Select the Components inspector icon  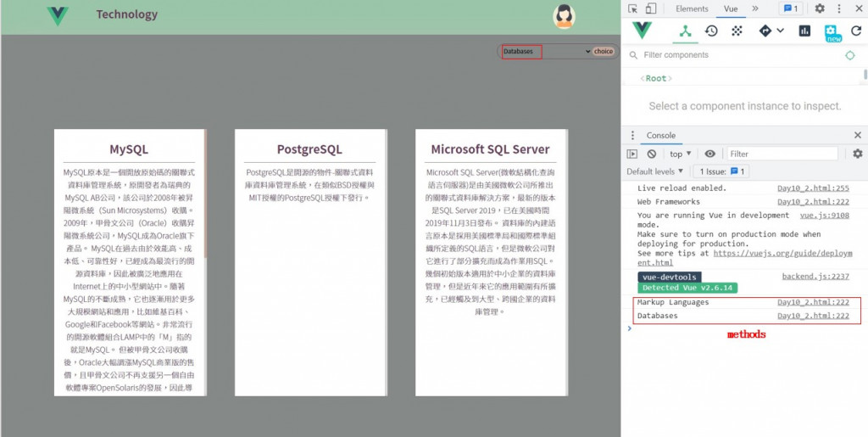tap(685, 31)
